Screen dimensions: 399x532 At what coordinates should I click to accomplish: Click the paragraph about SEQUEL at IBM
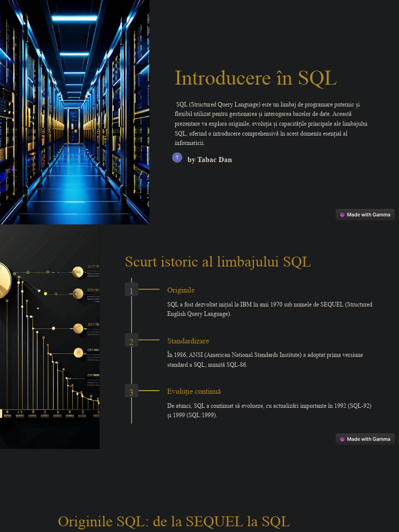270,309
